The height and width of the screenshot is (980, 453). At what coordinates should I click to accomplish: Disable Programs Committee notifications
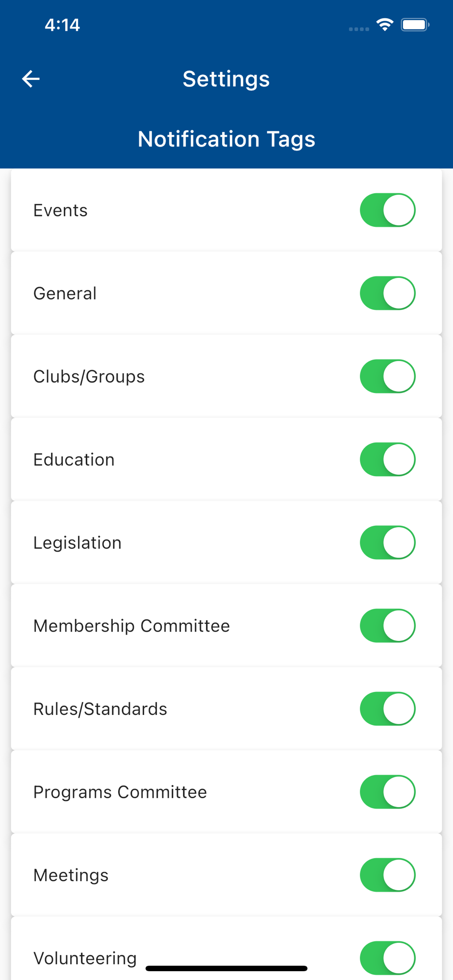click(387, 792)
